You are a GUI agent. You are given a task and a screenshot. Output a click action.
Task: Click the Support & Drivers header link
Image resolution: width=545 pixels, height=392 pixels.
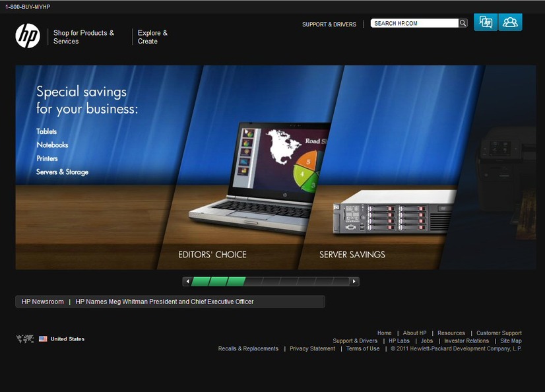click(x=329, y=24)
